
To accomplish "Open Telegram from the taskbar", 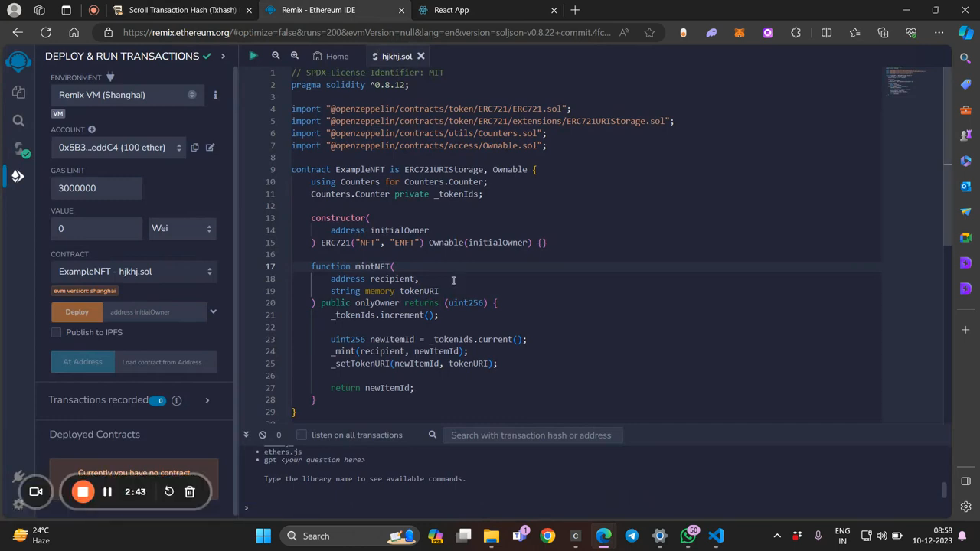I will click(632, 536).
